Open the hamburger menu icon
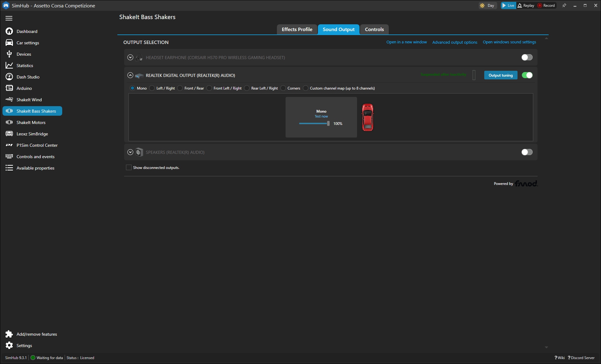This screenshot has width=601, height=364. (9, 18)
